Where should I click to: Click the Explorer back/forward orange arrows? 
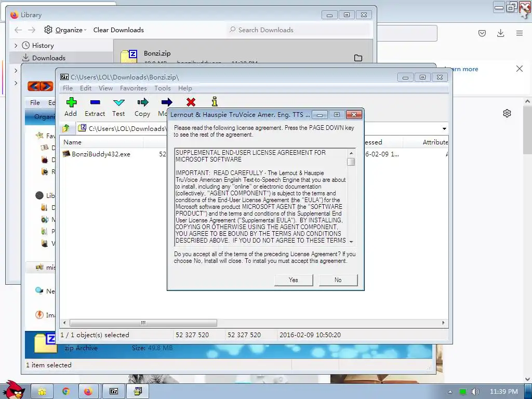[40, 86]
